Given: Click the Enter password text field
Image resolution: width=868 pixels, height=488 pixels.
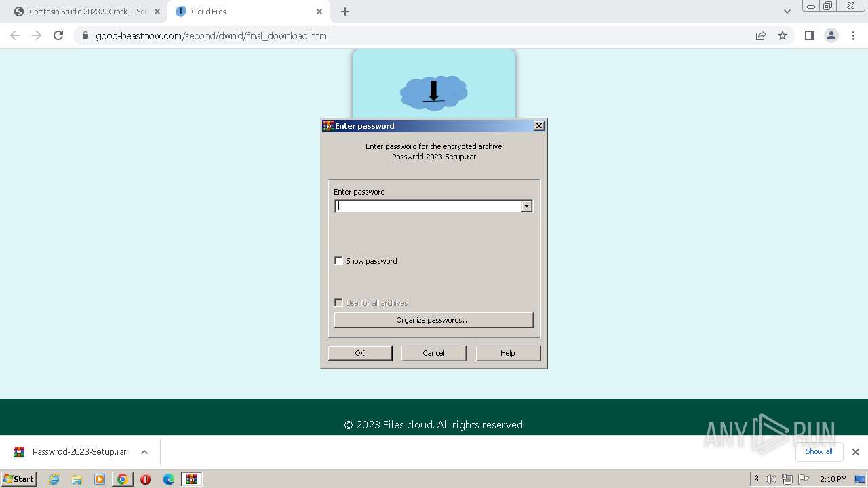Looking at the screenshot, I should tap(428, 206).
